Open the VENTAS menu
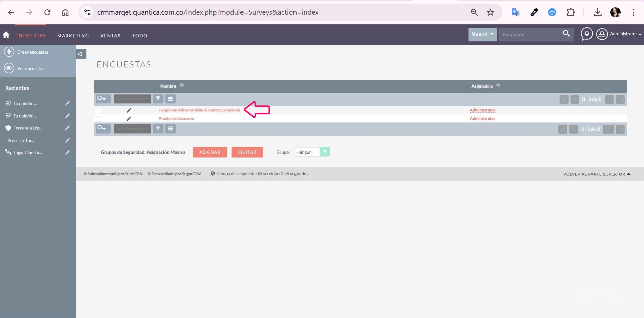 (x=110, y=36)
